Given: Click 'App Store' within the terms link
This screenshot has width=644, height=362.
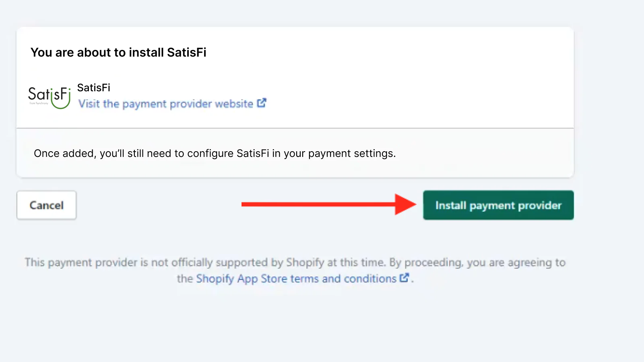Looking at the screenshot, I should click(262, 278).
